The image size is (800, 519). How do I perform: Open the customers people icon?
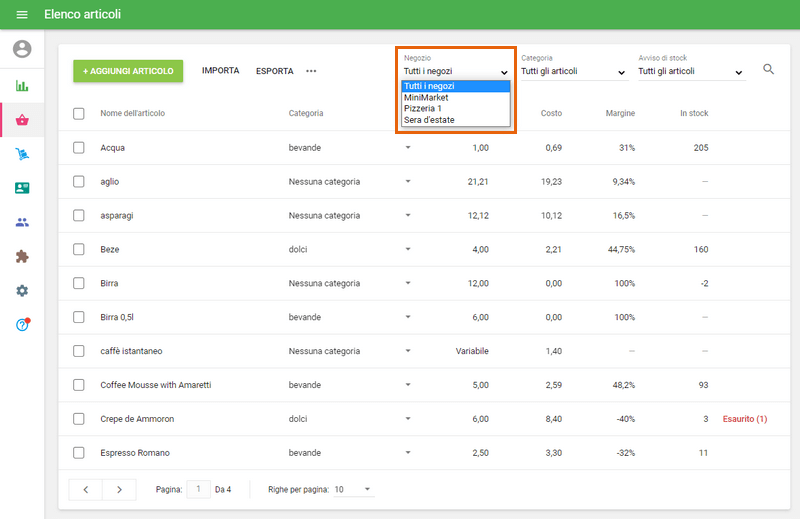coord(22,222)
